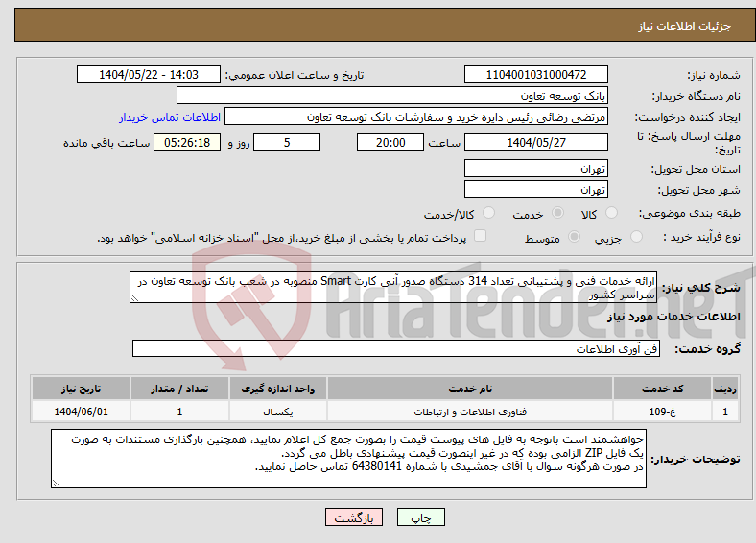This screenshot has height=543, width=756.
Task: Click the ساعت باقی مانده label
Action: 106,143
